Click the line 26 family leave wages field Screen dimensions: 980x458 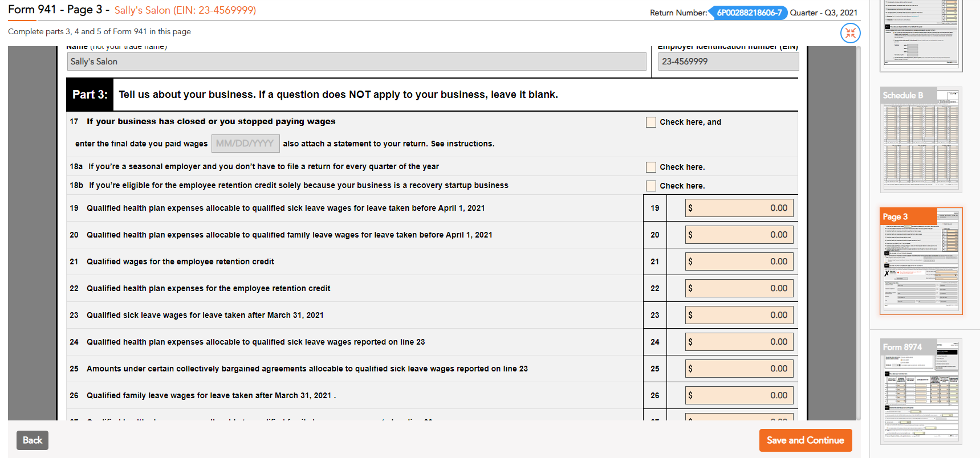pos(739,395)
